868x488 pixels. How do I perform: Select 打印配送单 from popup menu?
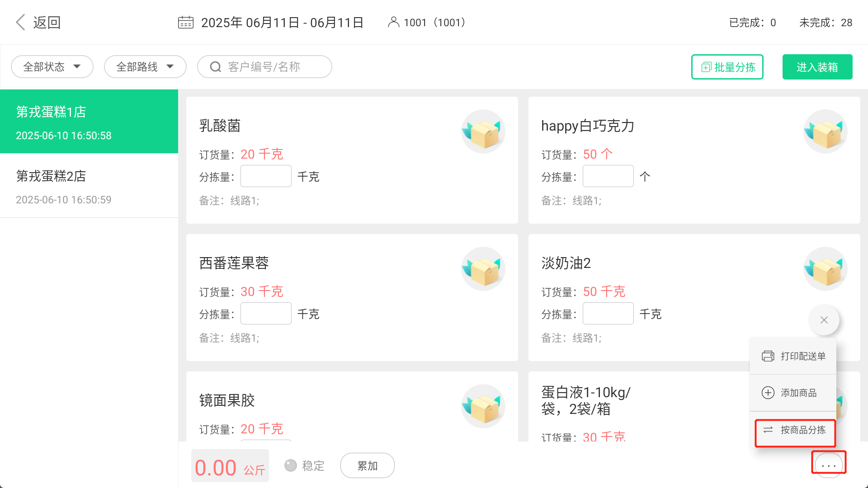point(793,356)
